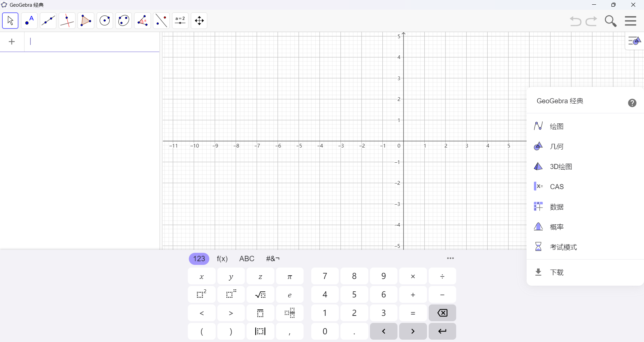
Task: Select the Angle tool
Action: pos(143,21)
